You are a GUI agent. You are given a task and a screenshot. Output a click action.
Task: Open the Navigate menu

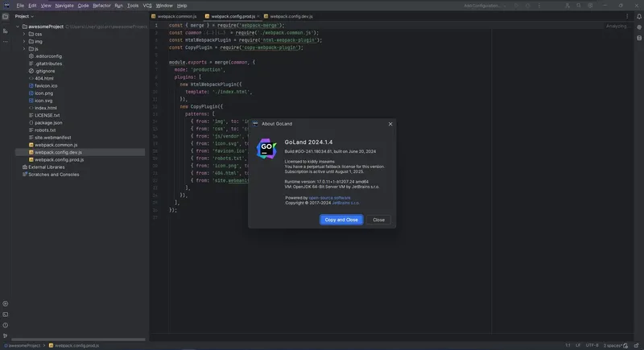click(x=64, y=6)
